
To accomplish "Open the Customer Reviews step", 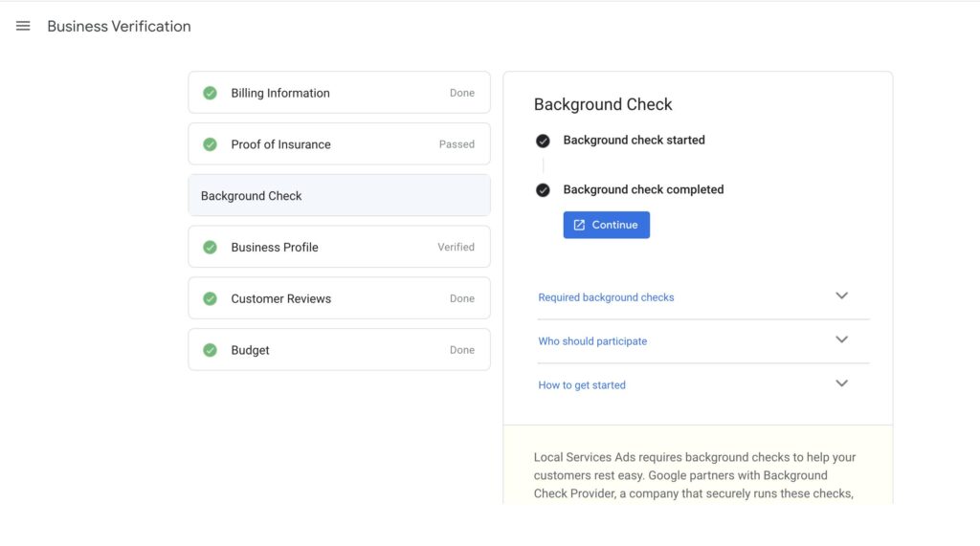I will point(340,298).
